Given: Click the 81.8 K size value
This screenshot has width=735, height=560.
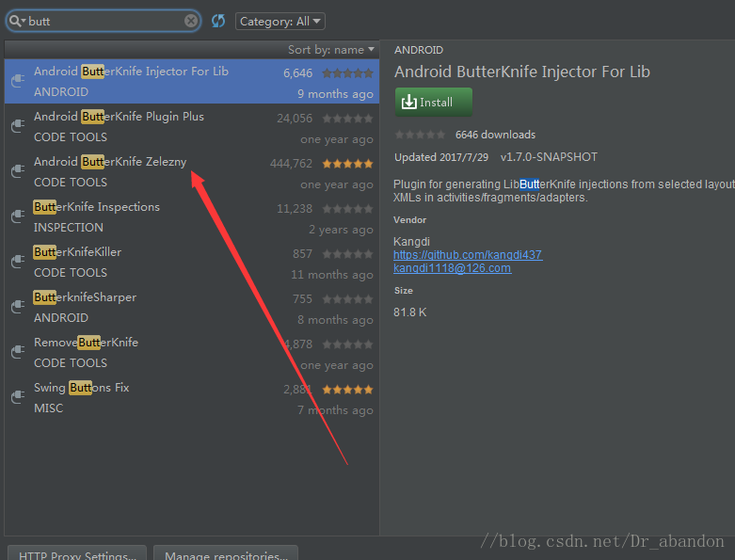Looking at the screenshot, I should click(x=410, y=312).
